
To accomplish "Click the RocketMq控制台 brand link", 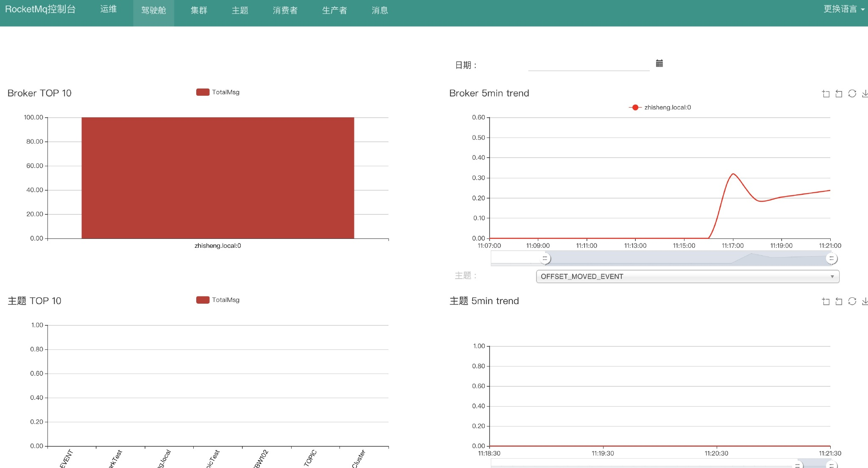I will click(x=40, y=9).
